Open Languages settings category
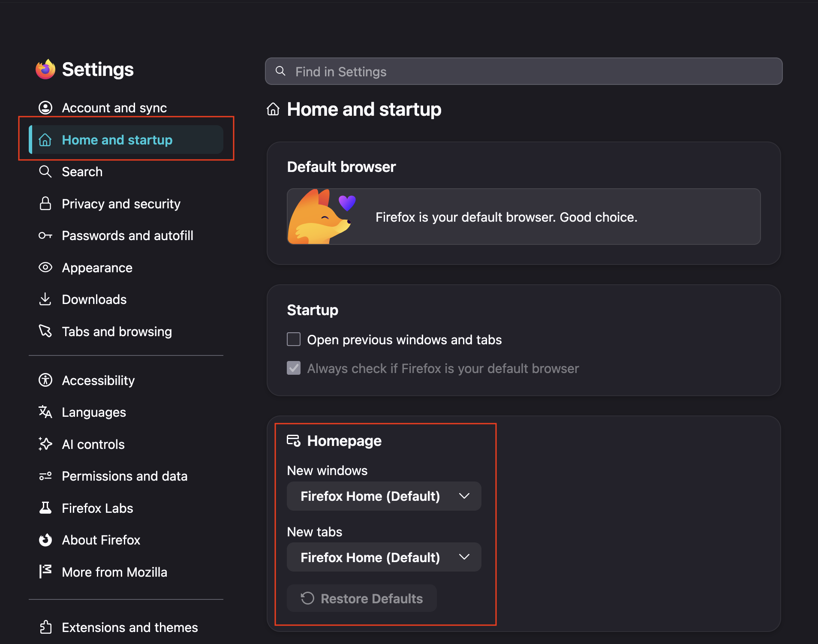This screenshot has width=818, height=644. pos(126,412)
